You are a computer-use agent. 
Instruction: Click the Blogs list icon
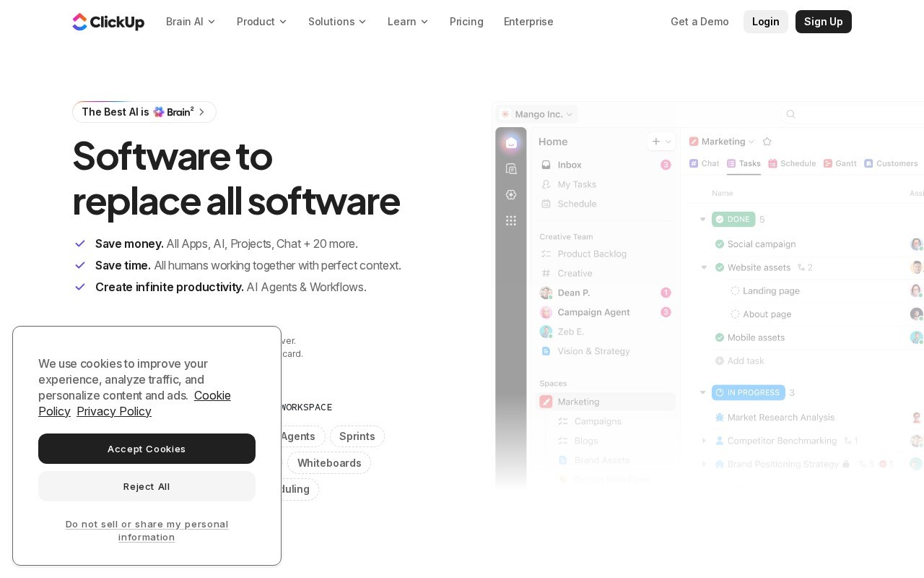[x=563, y=441]
